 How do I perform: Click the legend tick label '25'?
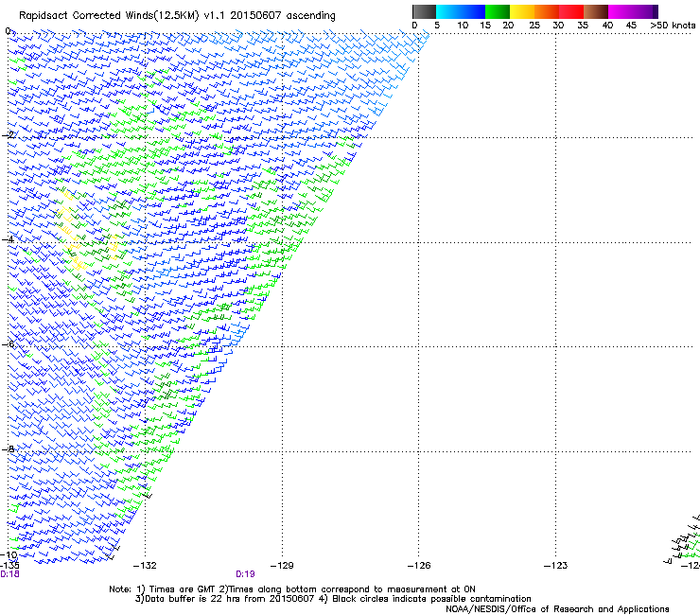pos(534,26)
